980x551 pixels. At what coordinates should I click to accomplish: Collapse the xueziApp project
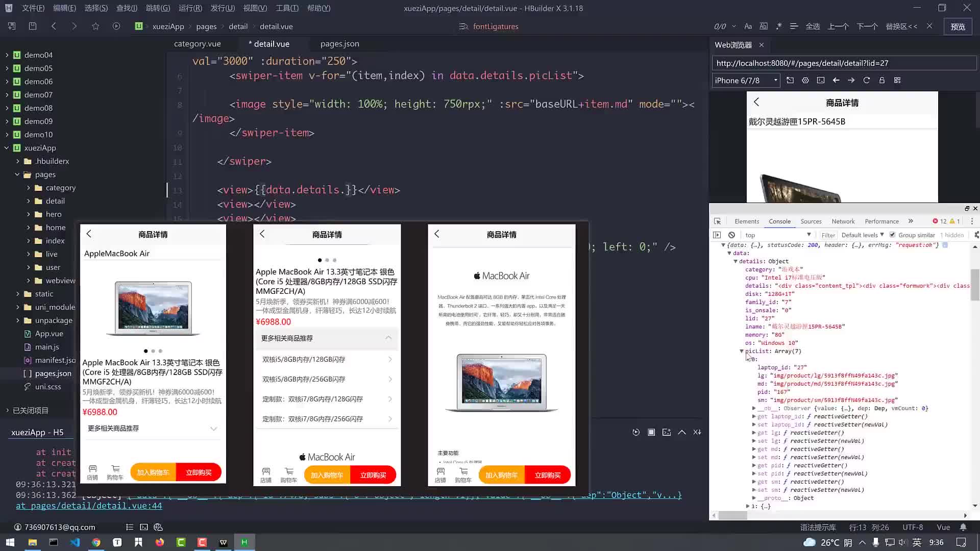click(x=7, y=148)
